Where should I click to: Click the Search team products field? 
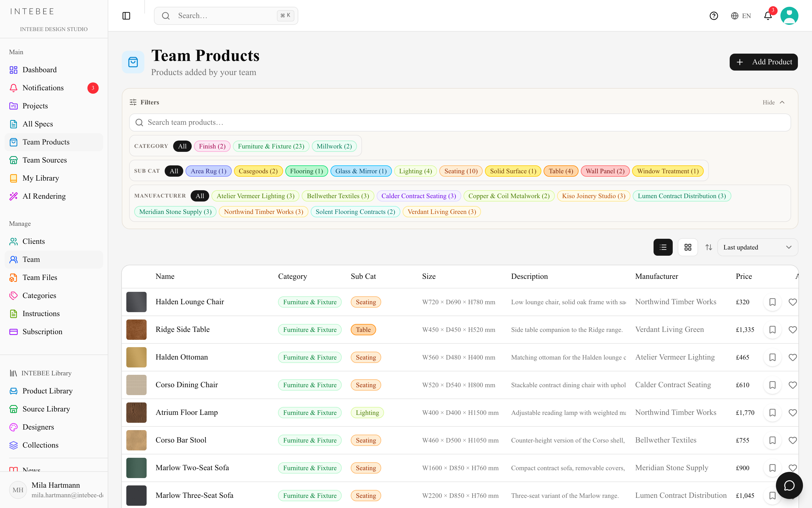coord(460,122)
